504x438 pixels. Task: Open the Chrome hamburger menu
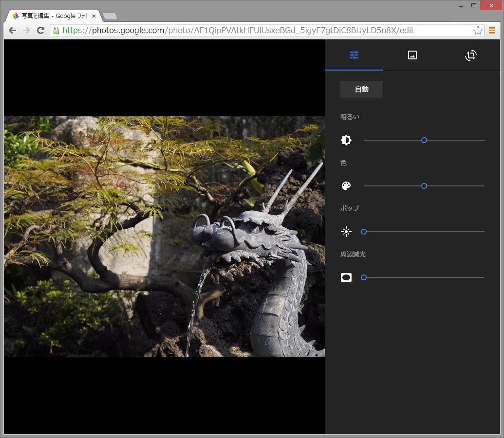pos(492,31)
